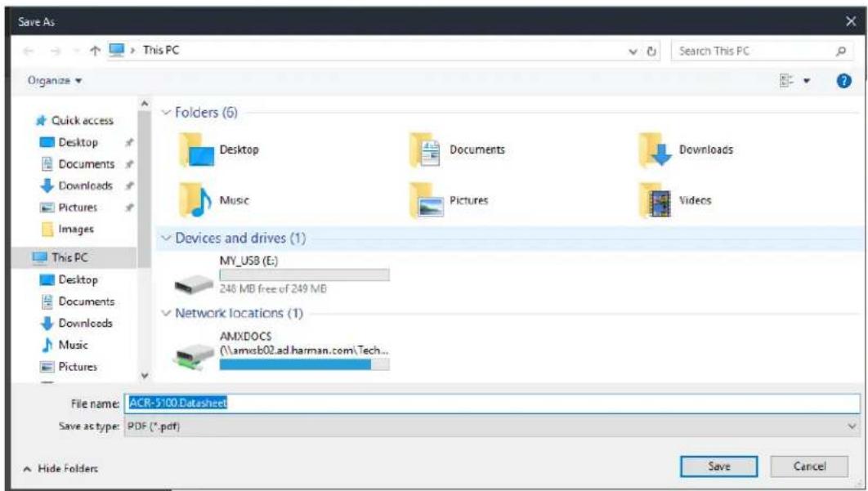Go up one folder level
Screen dimensions: 868x491
95,51
